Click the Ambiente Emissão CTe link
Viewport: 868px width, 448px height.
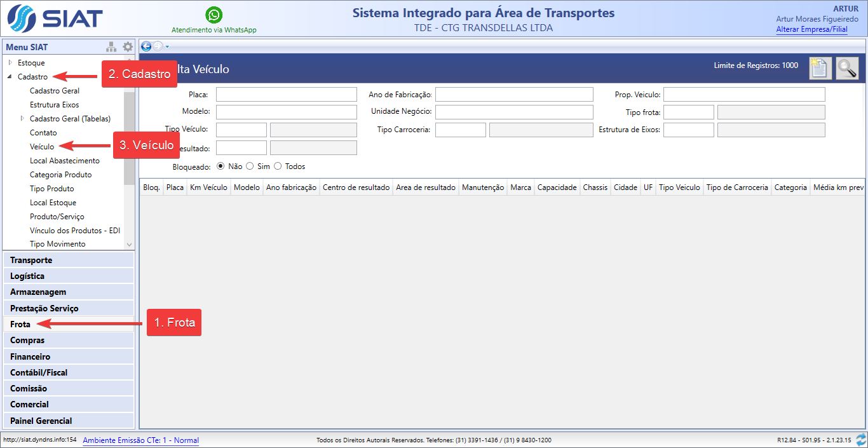(140, 440)
